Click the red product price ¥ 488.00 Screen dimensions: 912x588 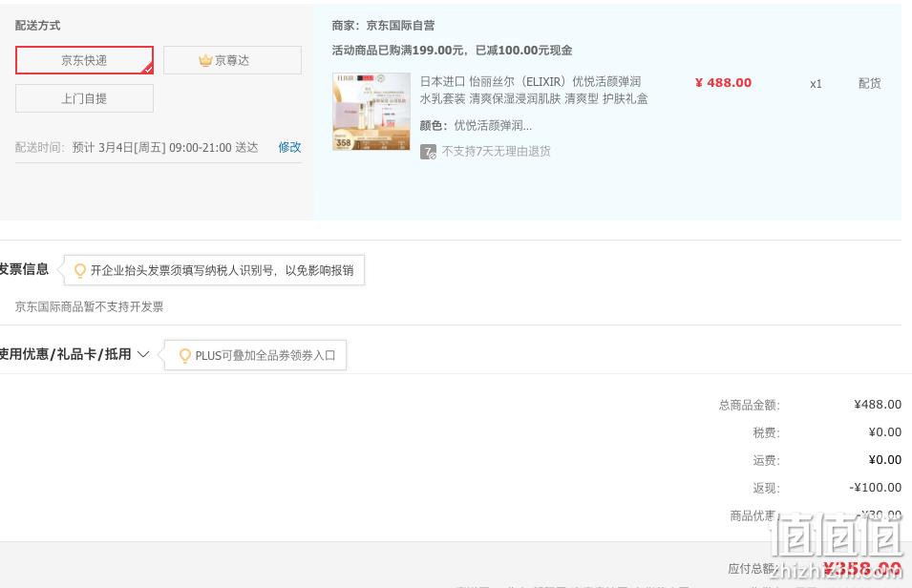coord(724,83)
